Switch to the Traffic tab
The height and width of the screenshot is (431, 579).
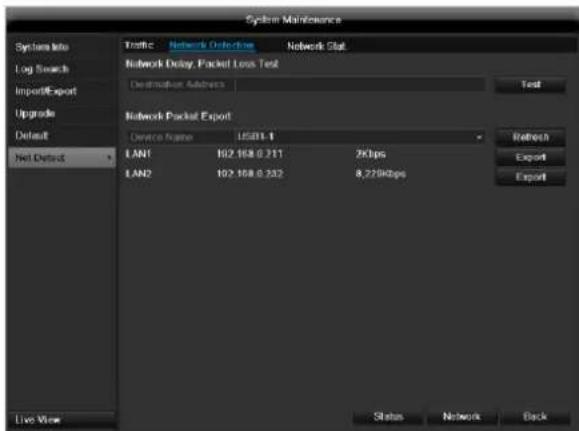[x=139, y=45]
